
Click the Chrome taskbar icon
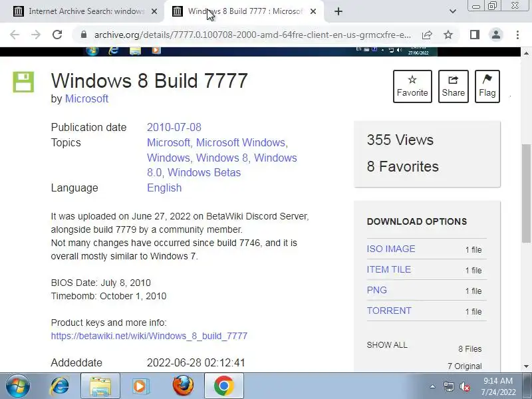pyautogui.click(x=223, y=386)
